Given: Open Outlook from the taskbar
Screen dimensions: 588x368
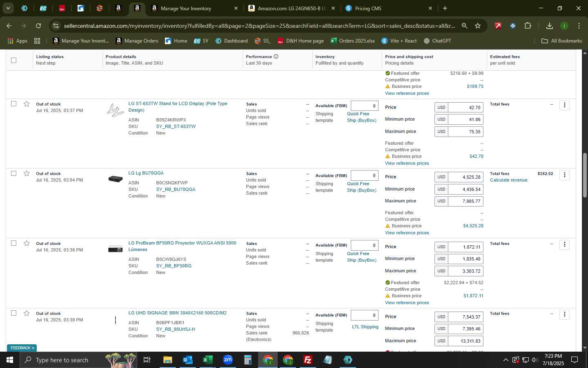Looking at the screenshot, I should [187, 360].
